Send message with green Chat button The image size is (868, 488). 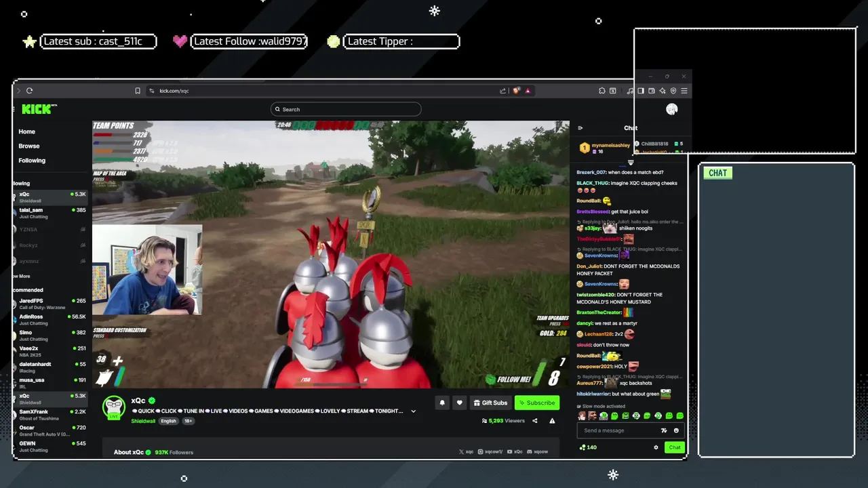674,447
